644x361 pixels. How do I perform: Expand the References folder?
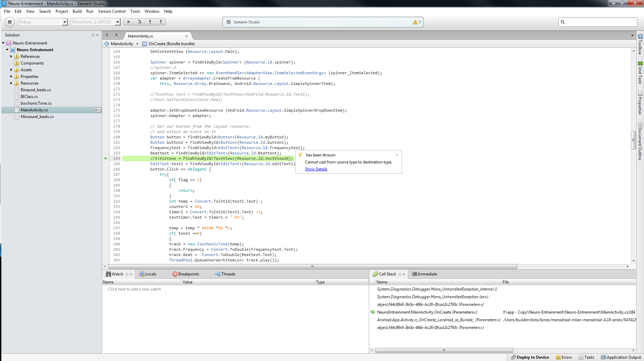11,56
